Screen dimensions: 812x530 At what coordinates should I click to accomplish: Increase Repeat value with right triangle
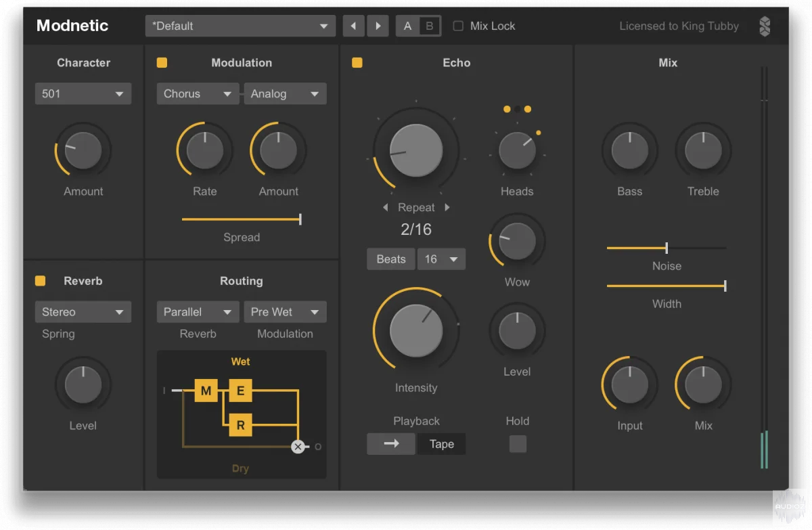pyautogui.click(x=447, y=208)
